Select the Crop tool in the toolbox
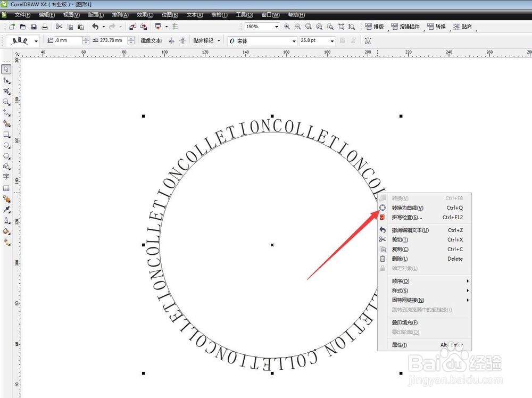 (6, 91)
